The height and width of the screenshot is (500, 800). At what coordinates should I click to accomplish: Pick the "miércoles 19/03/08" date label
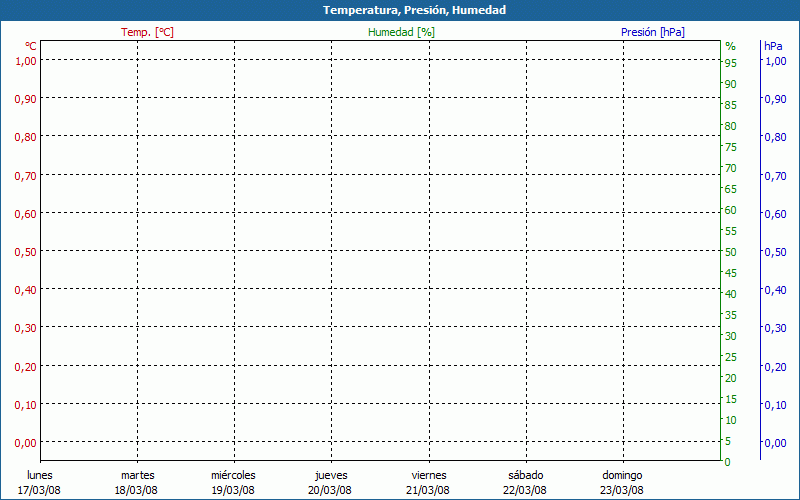233,482
